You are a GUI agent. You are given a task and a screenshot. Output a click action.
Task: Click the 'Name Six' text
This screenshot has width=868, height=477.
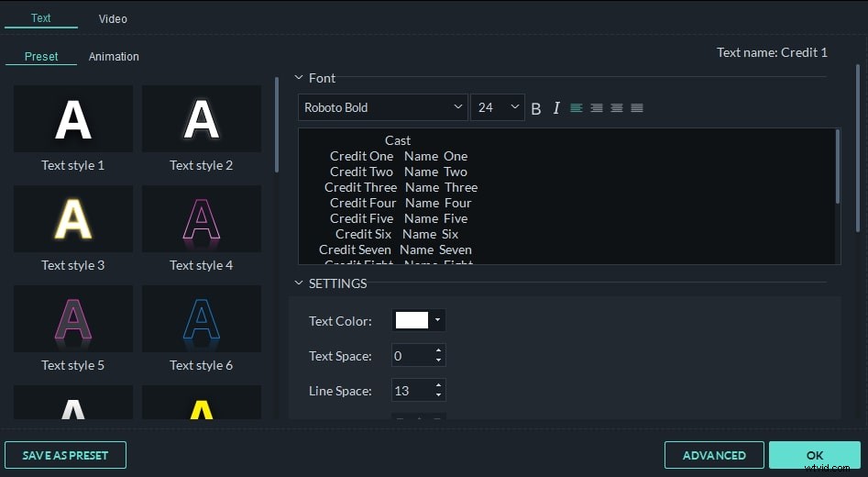(430, 234)
